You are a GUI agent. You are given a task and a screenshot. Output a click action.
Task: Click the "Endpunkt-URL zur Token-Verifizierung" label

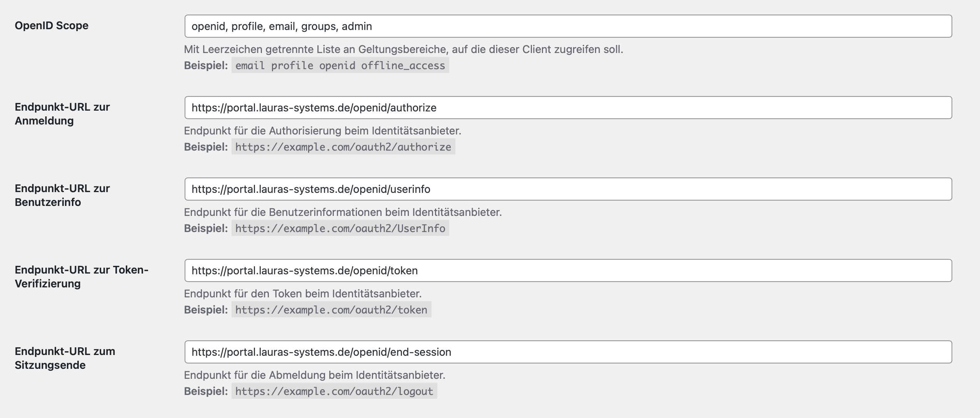pos(82,277)
